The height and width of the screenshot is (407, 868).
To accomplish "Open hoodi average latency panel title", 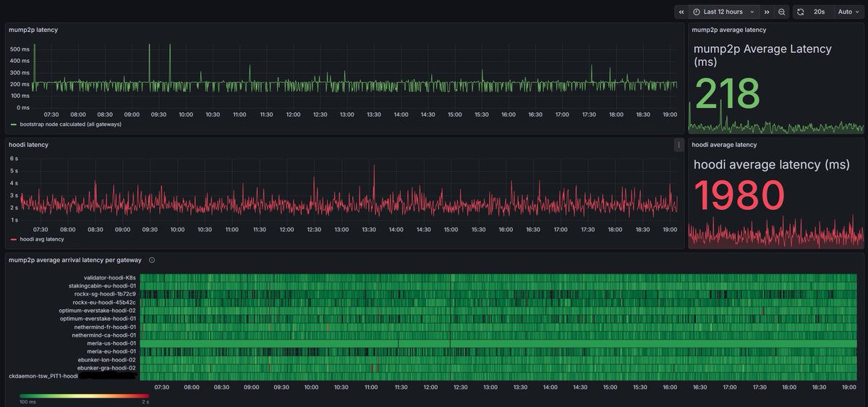I will pos(724,145).
